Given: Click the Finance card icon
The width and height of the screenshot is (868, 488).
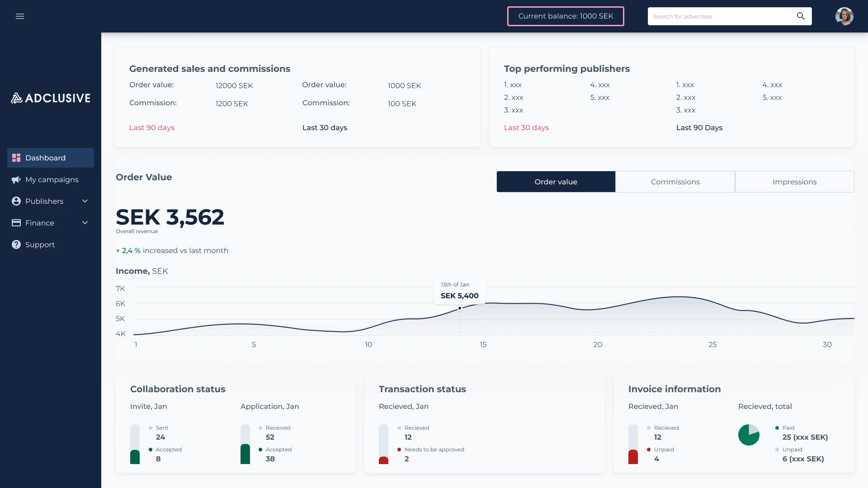Looking at the screenshot, I should click(16, 223).
